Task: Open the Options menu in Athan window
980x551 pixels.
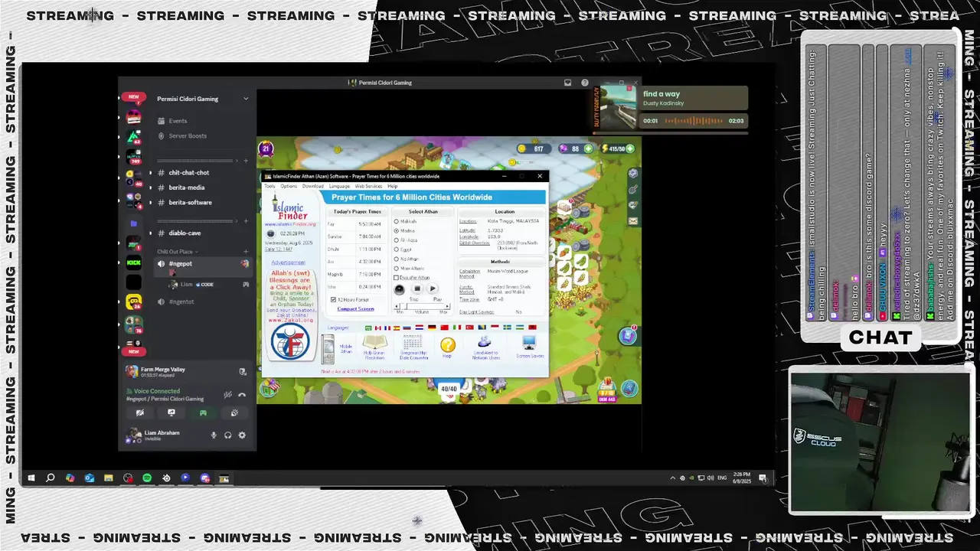Action: [289, 186]
